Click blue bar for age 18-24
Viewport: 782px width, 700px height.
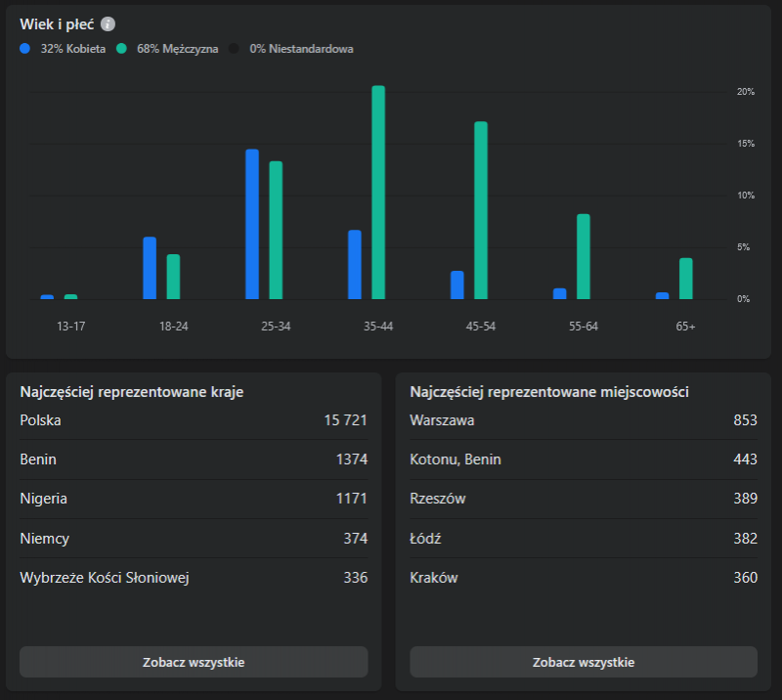(150, 268)
